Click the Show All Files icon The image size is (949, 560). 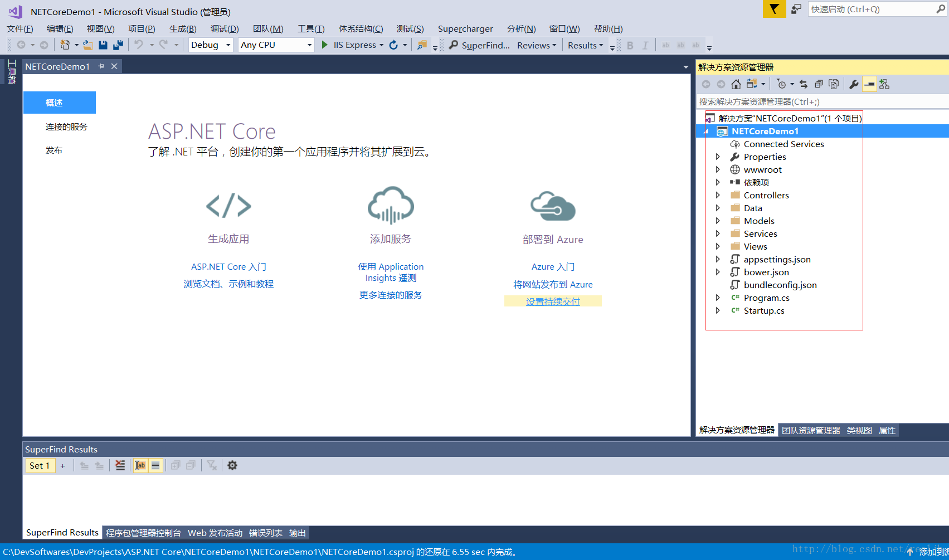pos(834,84)
